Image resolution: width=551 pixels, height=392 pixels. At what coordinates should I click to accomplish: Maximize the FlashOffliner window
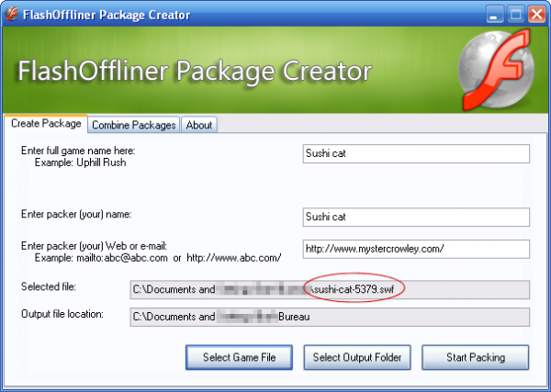tap(516, 15)
